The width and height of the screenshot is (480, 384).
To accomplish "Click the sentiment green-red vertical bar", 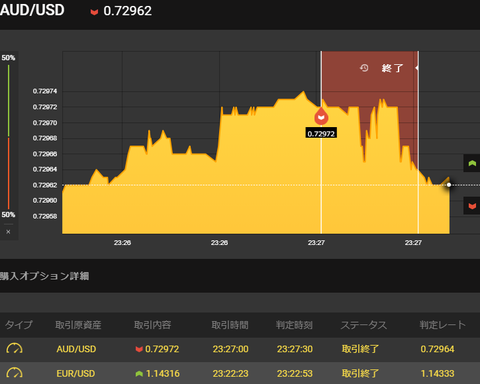I will [9, 137].
